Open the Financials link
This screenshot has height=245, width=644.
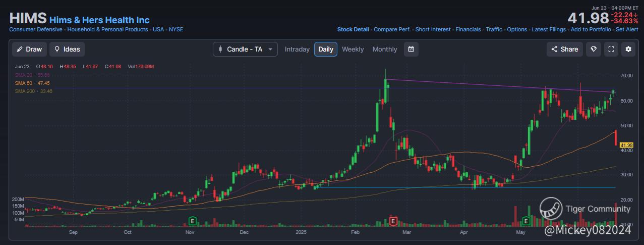tap(468, 30)
